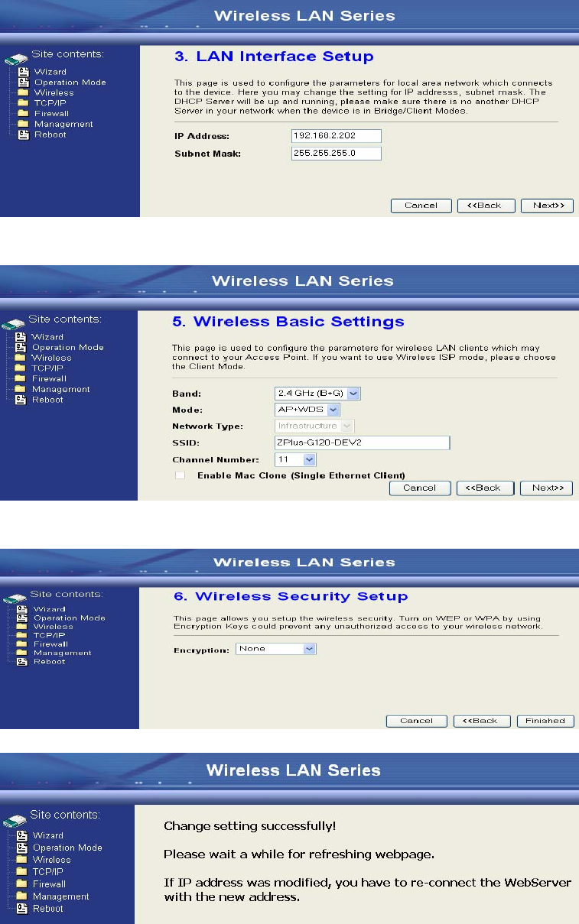The height and width of the screenshot is (924, 579).
Task: Click Next>> on LAN Interface Setup page
Action: click(x=547, y=206)
